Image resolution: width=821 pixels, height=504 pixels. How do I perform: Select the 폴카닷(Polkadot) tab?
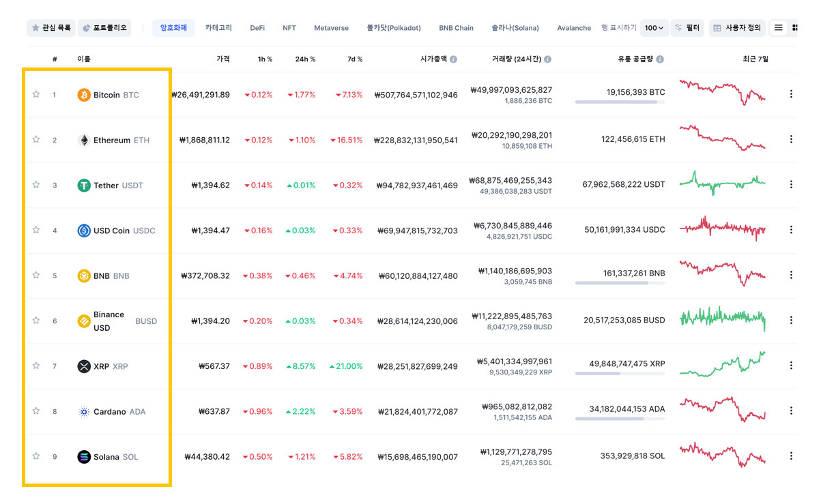pyautogui.click(x=394, y=28)
